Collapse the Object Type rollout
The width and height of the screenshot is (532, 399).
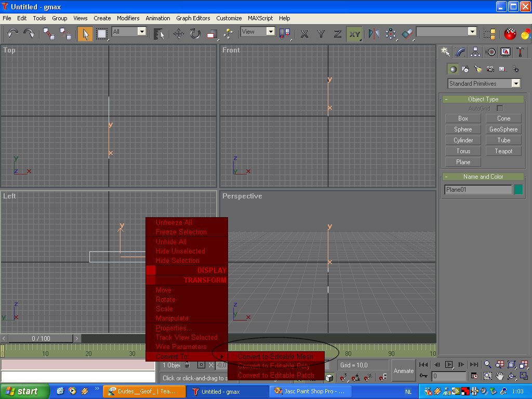(x=483, y=99)
